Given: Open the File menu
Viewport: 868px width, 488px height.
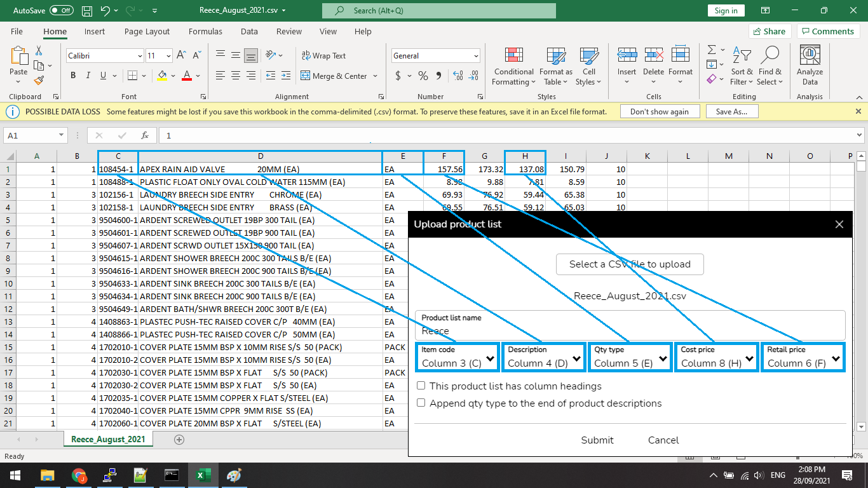Looking at the screenshot, I should 17,31.
